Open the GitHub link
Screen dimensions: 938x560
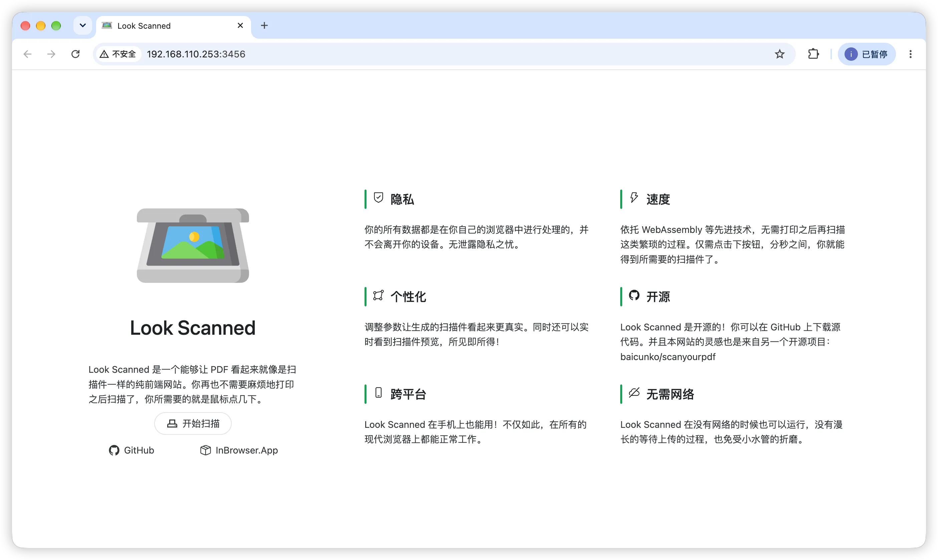132,450
